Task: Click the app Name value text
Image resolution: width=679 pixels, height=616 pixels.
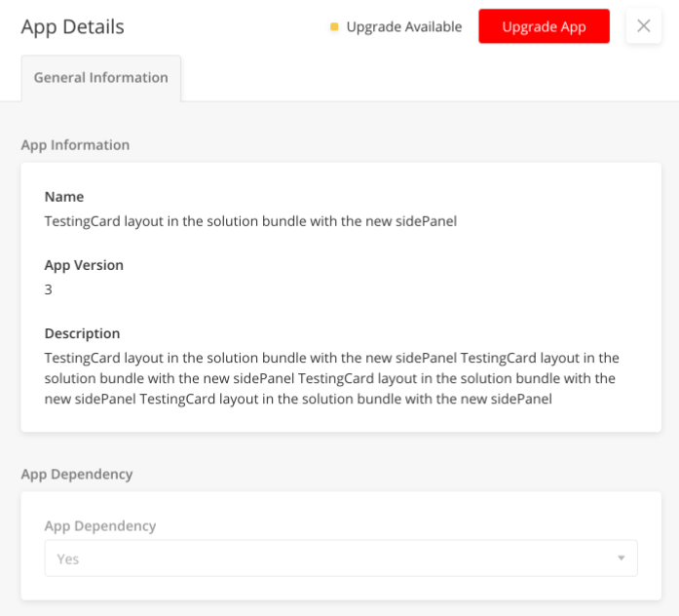Action: coord(250,221)
